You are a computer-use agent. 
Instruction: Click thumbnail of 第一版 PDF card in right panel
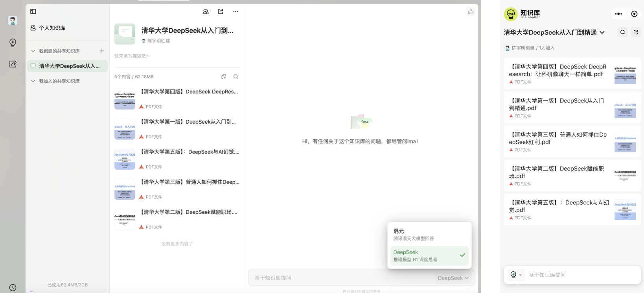[x=625, y=108]
